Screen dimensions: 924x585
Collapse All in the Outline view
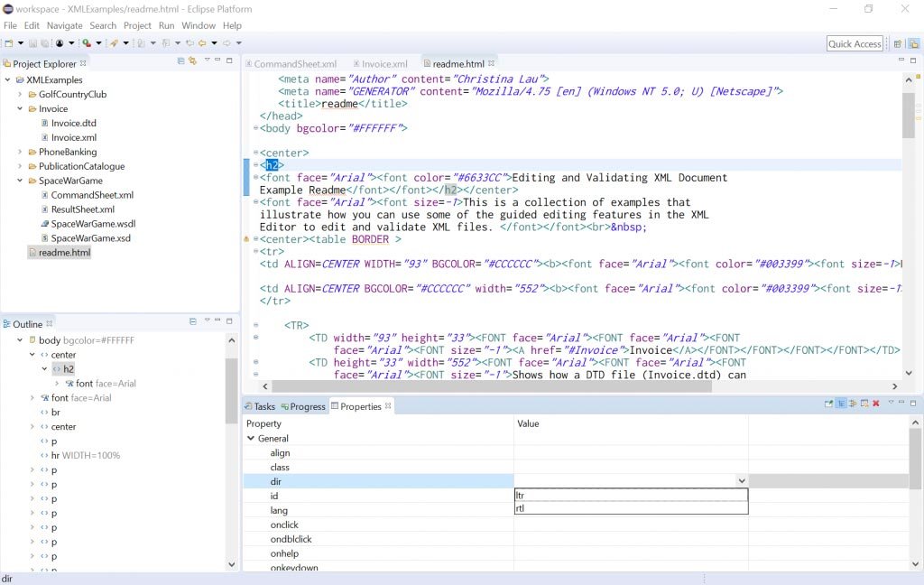click(193, 321)
